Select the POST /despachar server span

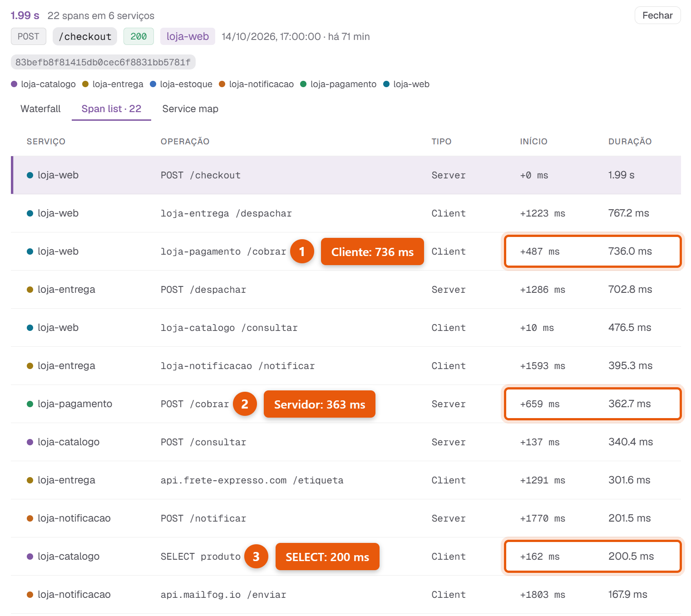point(346,290)
